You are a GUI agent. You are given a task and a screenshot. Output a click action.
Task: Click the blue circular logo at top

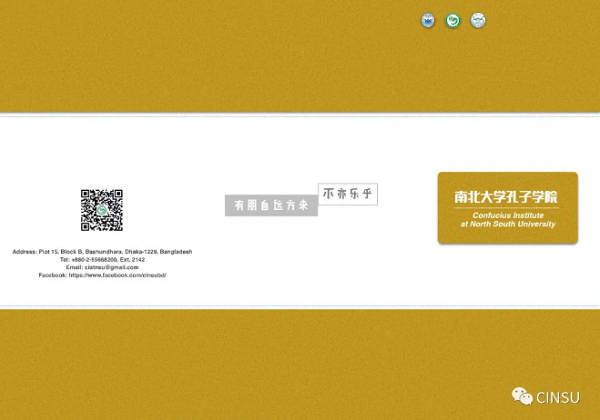tap(429, 21)
